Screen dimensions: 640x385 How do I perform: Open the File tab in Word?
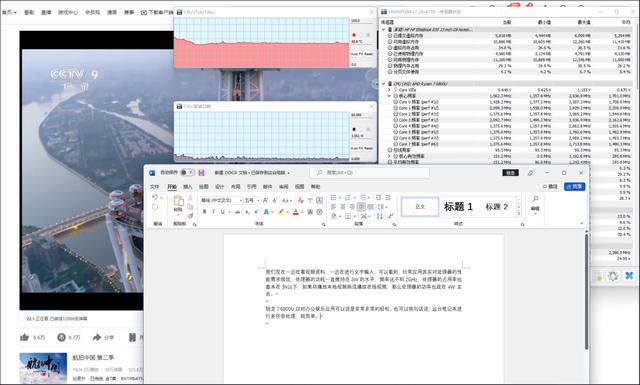coord(155,187)
